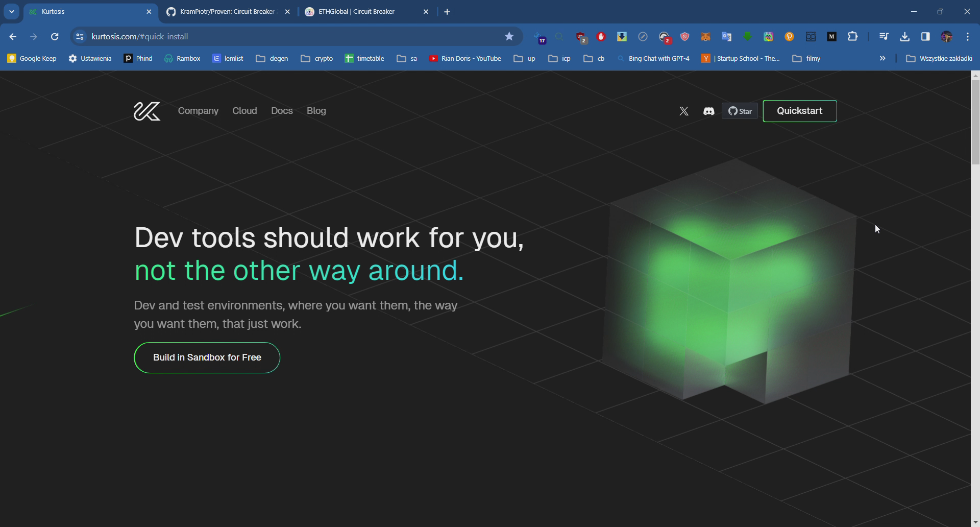Open a new browser tab
Screen dimensions: 980x527
coord(447,12)
